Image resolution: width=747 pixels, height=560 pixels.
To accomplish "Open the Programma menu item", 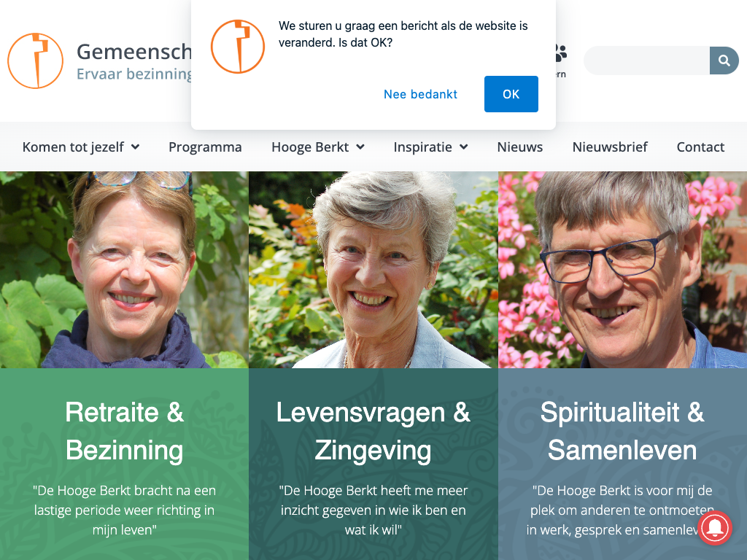I will tap(205, 147).
